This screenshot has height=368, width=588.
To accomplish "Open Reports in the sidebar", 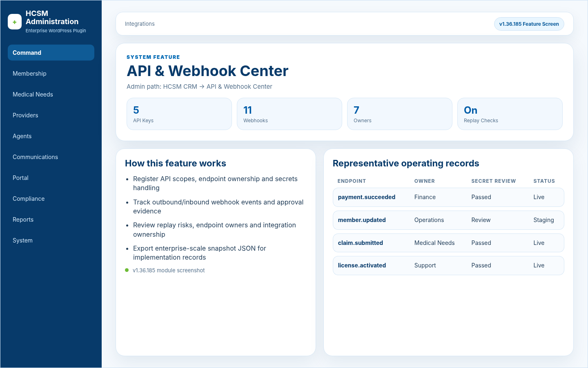I will tap(51, 220).
